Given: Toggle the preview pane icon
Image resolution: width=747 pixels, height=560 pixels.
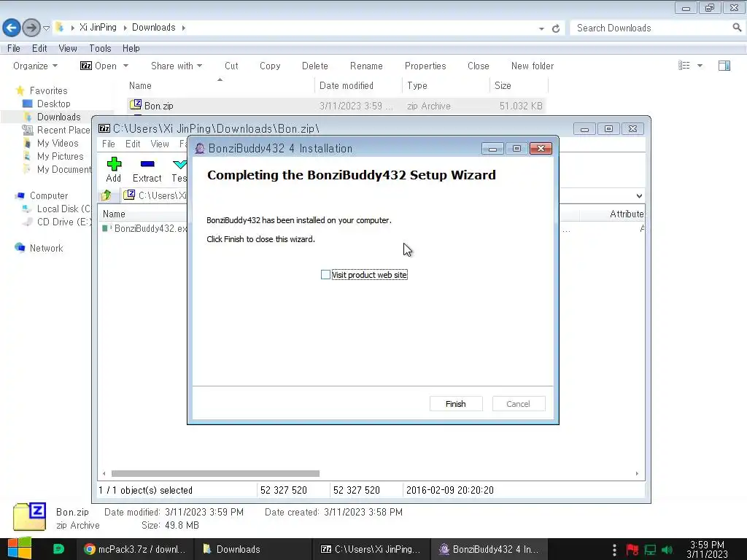Looking at the screenshot, I should pos(724,66).
